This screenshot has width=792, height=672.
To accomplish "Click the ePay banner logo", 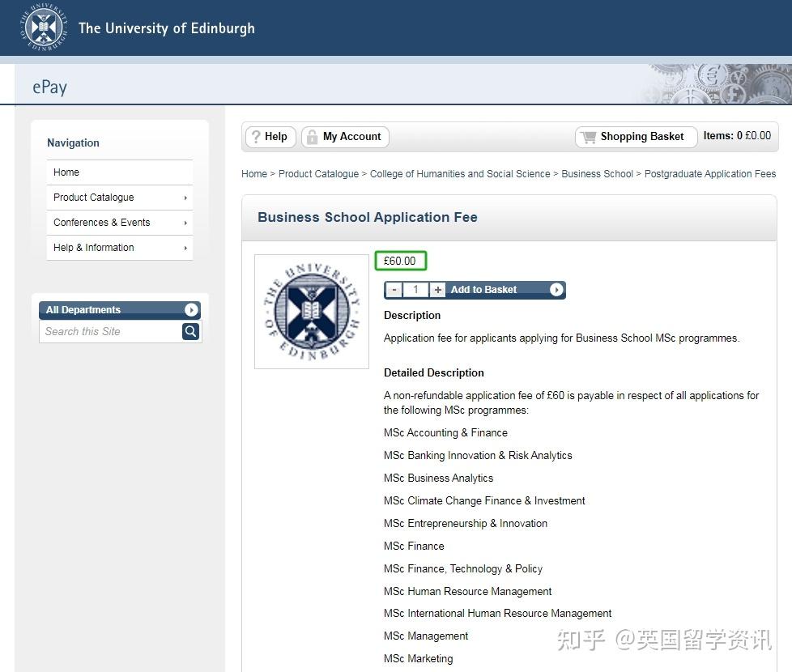I will (x=49, y=86).
